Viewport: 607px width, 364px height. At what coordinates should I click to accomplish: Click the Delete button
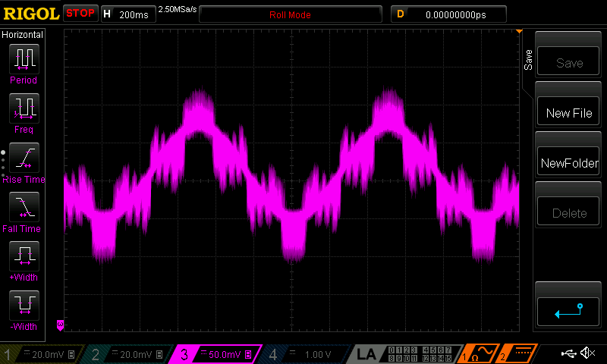(x=568, y=212)
